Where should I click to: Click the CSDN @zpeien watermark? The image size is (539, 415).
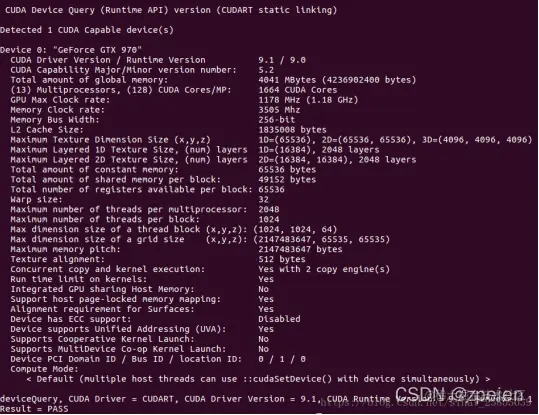pos(460,394)
